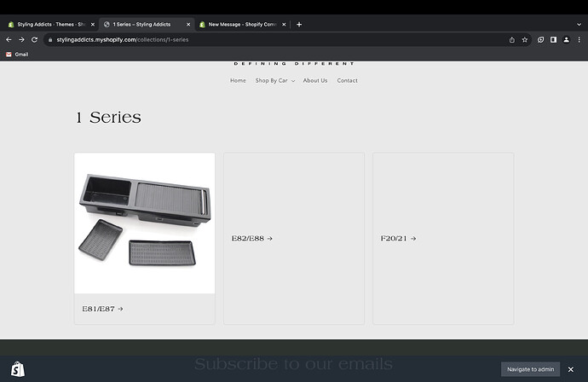
Task: Click the E81/E87 collection link
Action: [x=102, y=309]
